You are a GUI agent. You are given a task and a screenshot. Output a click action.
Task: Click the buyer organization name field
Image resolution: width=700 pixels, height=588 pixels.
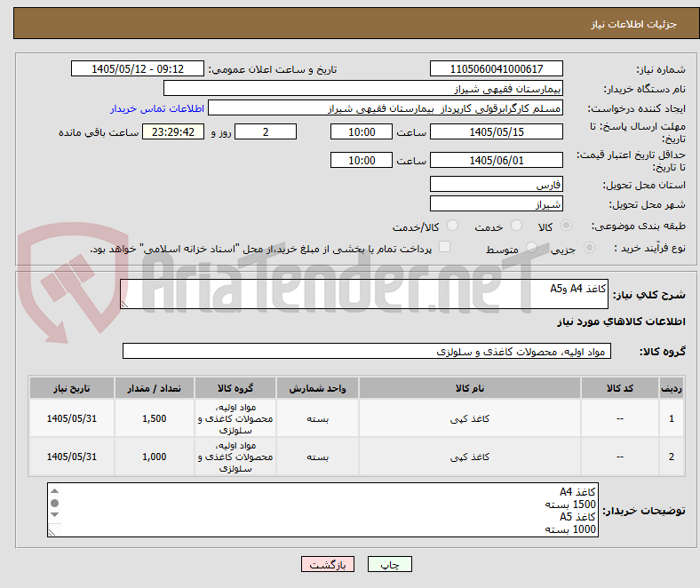363,89
